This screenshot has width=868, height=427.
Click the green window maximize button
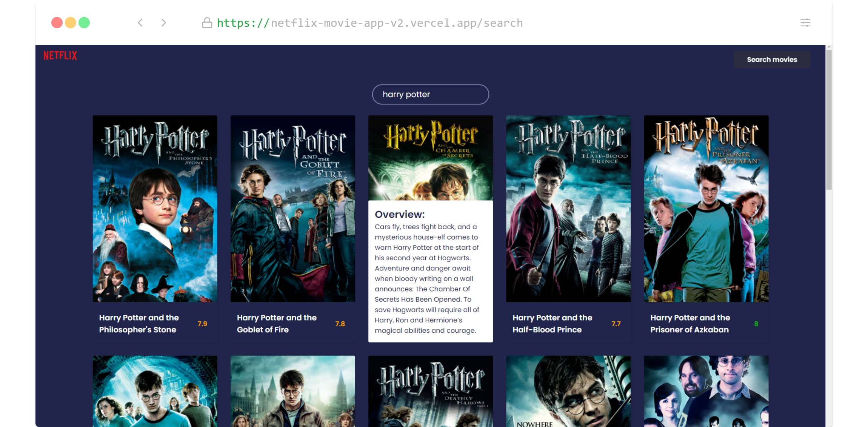[x=84, y=23]
